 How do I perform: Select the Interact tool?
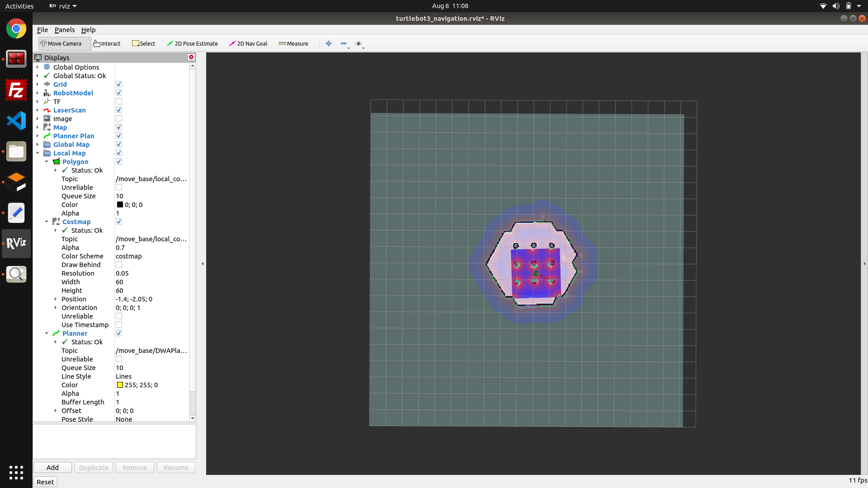pos(107,43)
